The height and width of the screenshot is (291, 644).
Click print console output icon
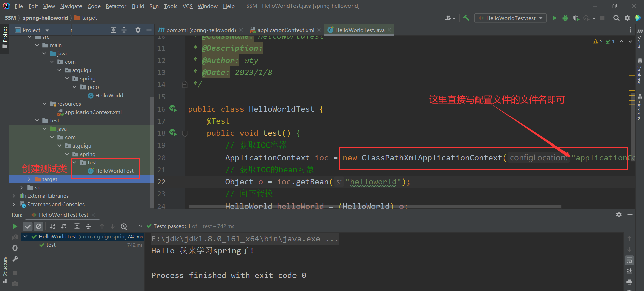click(x=629, y=282)
